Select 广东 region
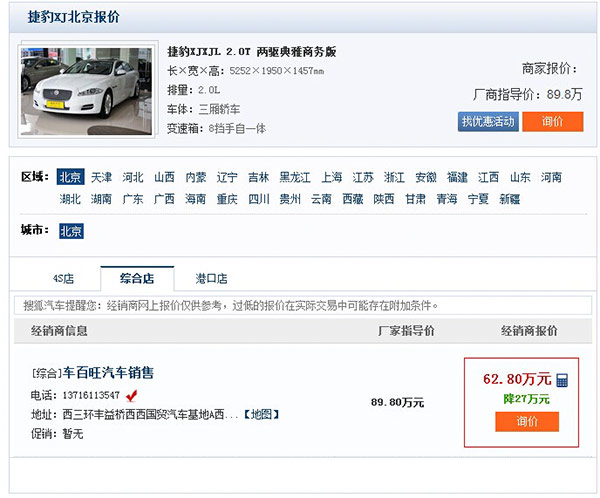The height and width of the screenshot is (498, 600). coord(133,199)
